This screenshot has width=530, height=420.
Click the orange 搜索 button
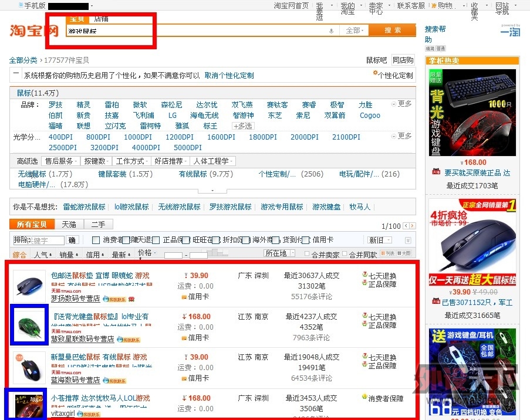tap(393, 30)
